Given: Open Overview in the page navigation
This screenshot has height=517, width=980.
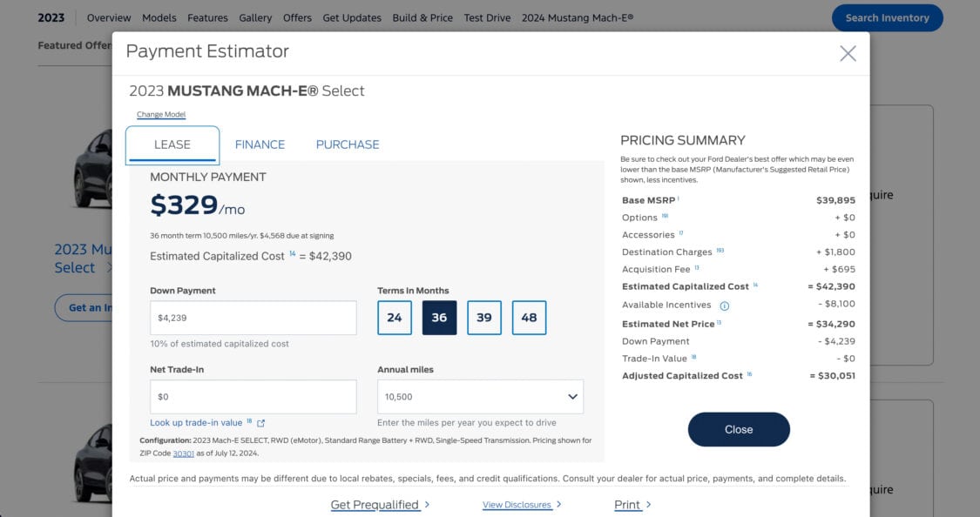Looking at the screenshot, I should coord(109,18).
